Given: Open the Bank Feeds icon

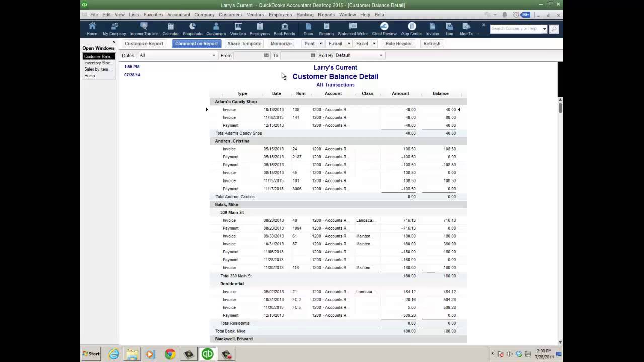Looking at the screenshot, I should pos(284,29).
